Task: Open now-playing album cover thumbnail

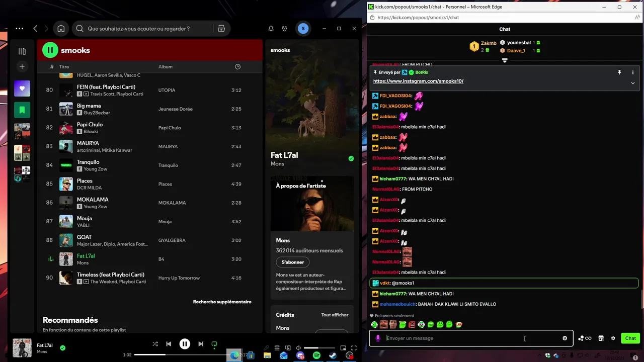Action: [22, 348]
